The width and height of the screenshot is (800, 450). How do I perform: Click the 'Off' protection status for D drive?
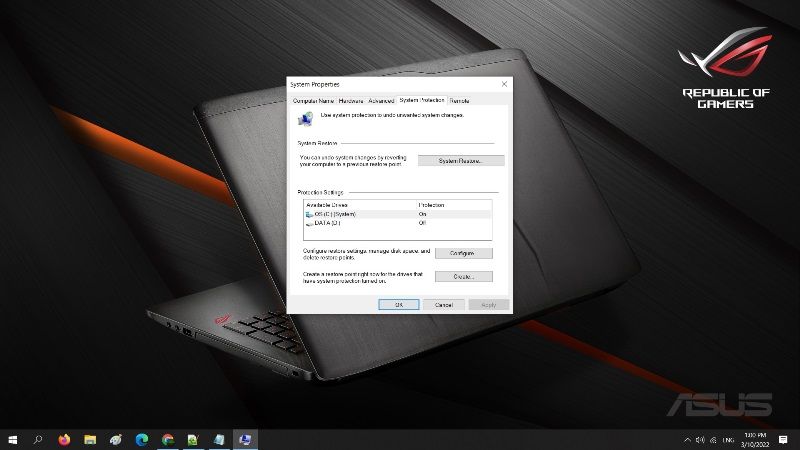[x=422, y=223]
